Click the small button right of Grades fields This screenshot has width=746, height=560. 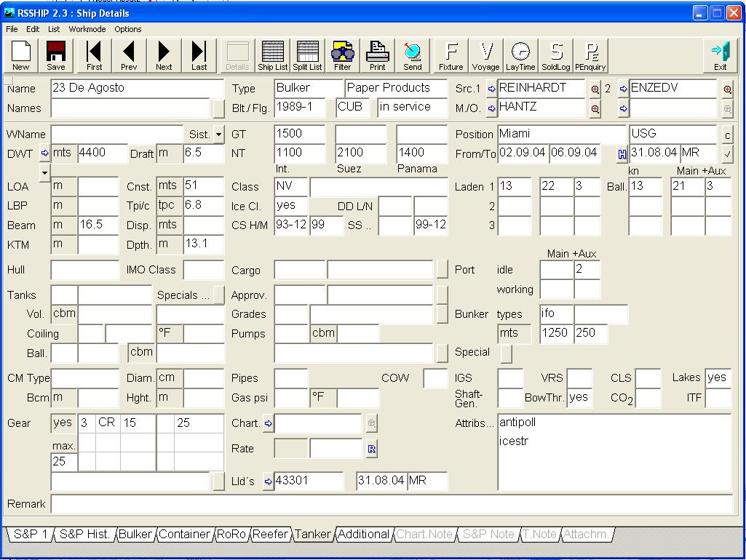click(443, 313)
